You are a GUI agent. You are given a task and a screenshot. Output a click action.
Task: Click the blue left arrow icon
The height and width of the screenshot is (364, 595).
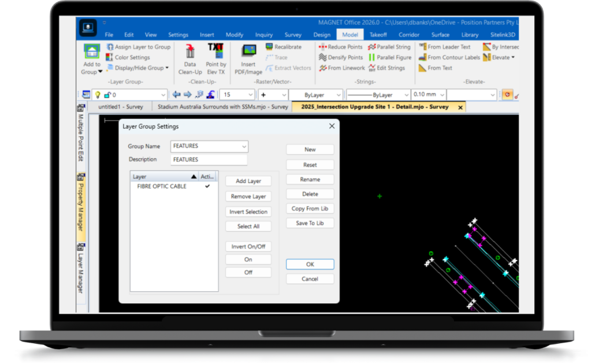176,95
